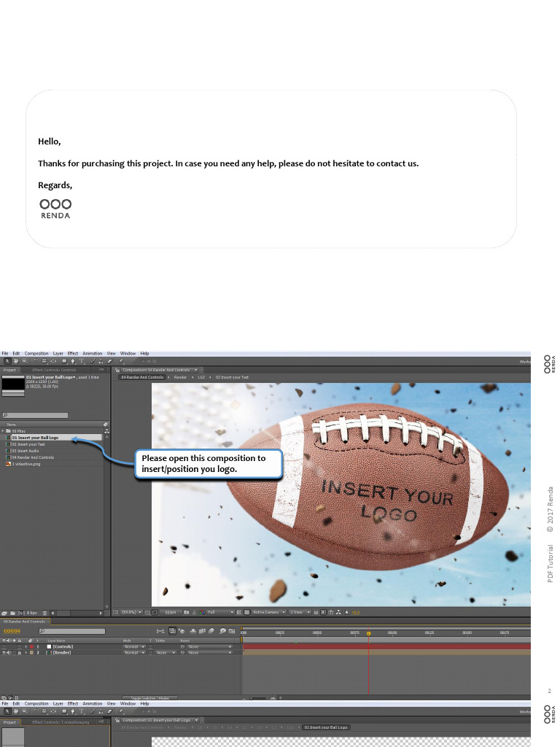This screenshot has width=560, height=747.
Task: Toggle the Controls layer video switch
Action: pos(4,647)
